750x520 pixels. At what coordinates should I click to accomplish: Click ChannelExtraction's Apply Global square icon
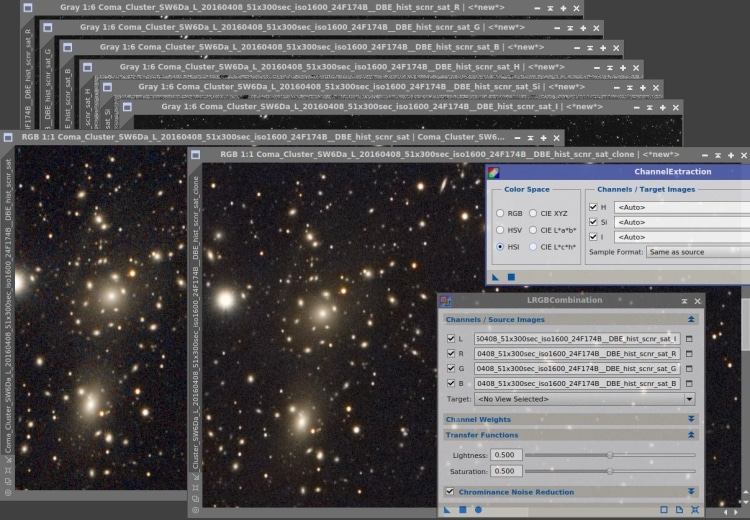point(511,277)
